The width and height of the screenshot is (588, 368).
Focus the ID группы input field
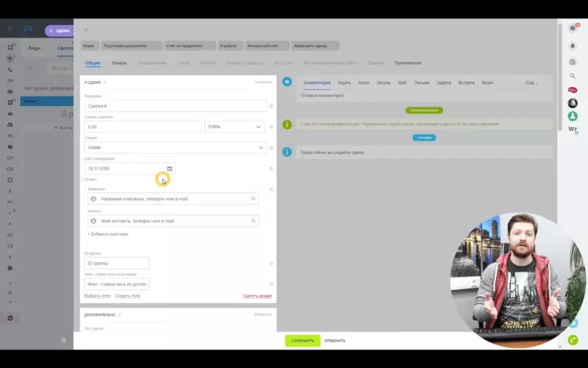117,263
